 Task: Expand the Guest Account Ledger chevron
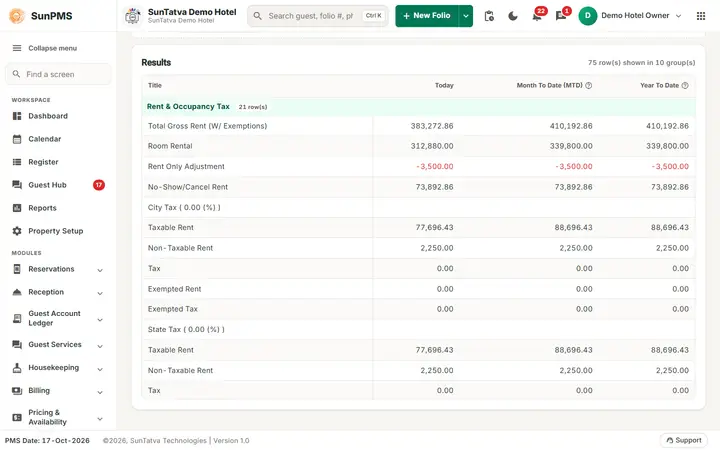[x=100, y=320]
